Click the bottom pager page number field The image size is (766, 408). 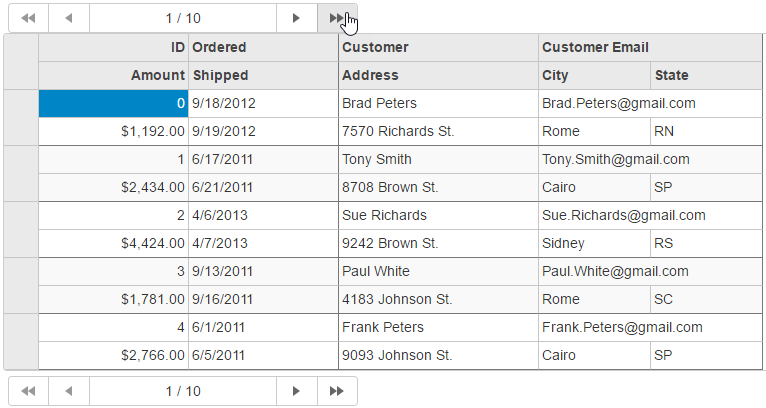pyautogui.click(x=183, y=391)
